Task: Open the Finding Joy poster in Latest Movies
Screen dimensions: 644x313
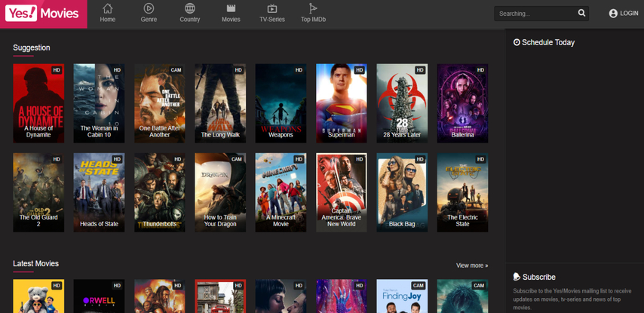Action: click(x=402, y=296)
